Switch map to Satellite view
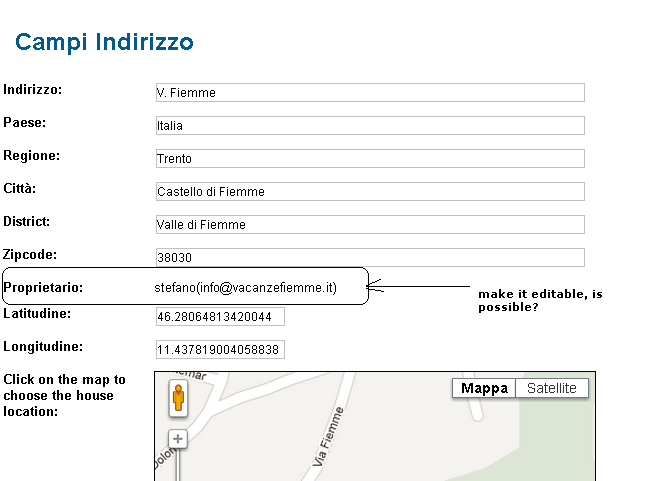 (551, 388)
